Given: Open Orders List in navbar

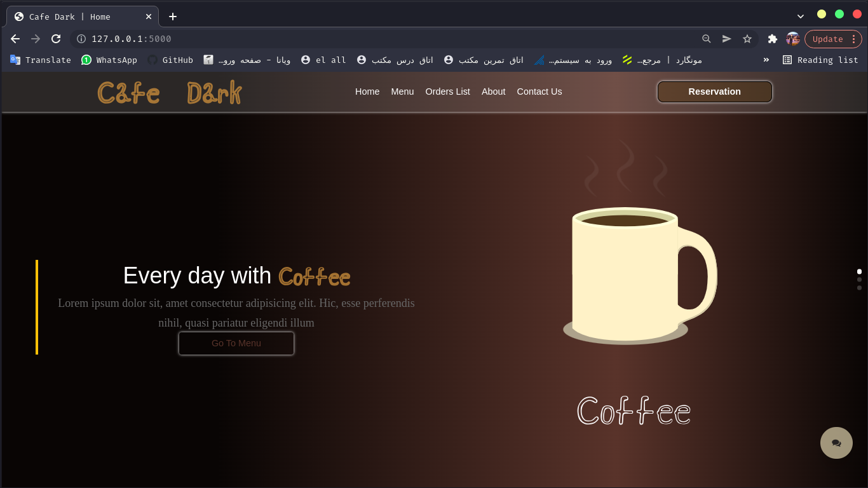Looking at the screenshot, I should point(447,91).
